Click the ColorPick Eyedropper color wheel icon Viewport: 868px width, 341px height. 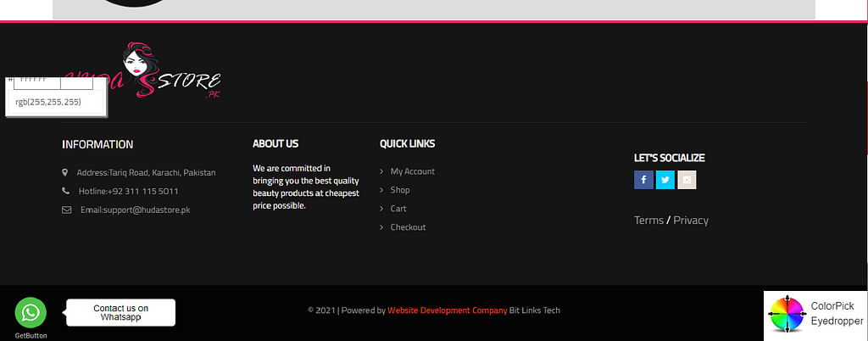point(786,314)
